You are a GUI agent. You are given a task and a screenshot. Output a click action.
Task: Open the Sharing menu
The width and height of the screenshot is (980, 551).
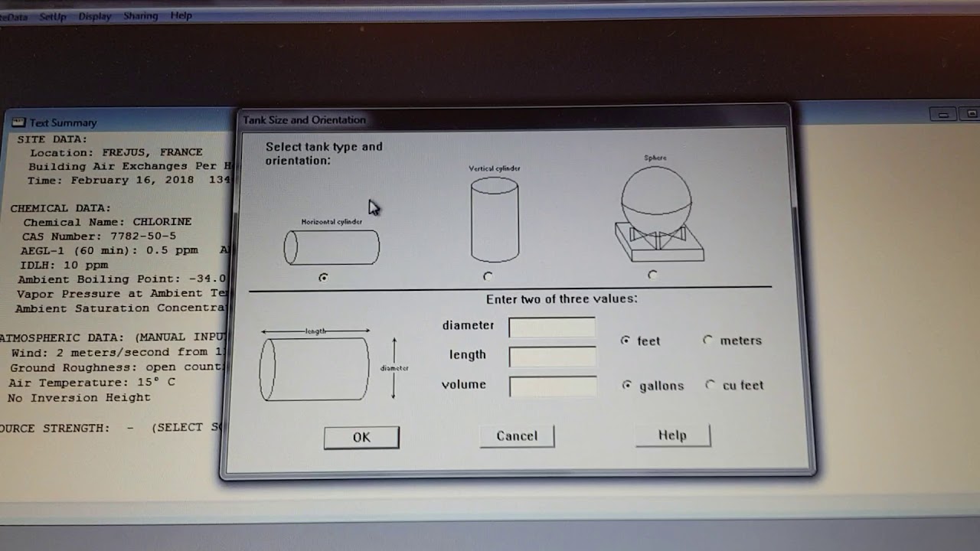tap(140, 15)
